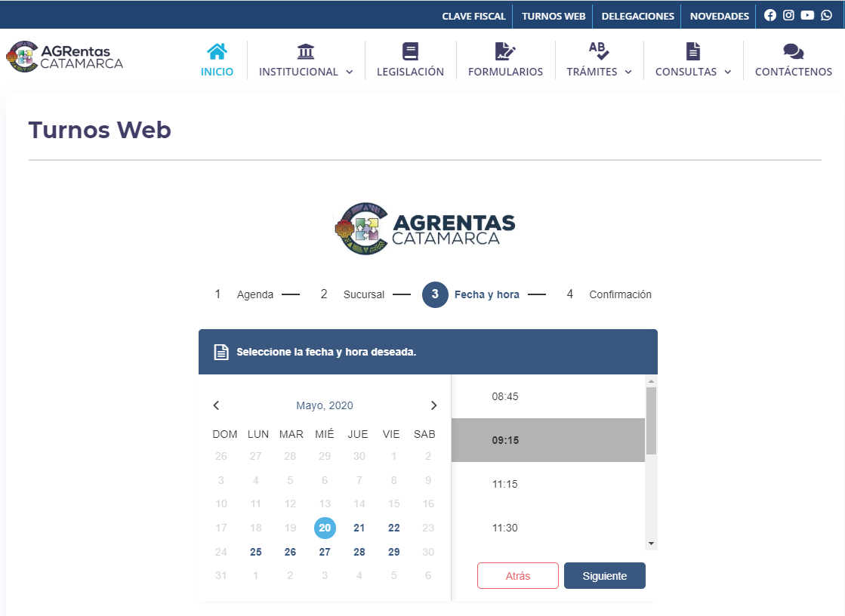Click the Mayo, 2020 month label
This screenshot has width=845, height=616.
pyautogui.click(x=325, y=405)
